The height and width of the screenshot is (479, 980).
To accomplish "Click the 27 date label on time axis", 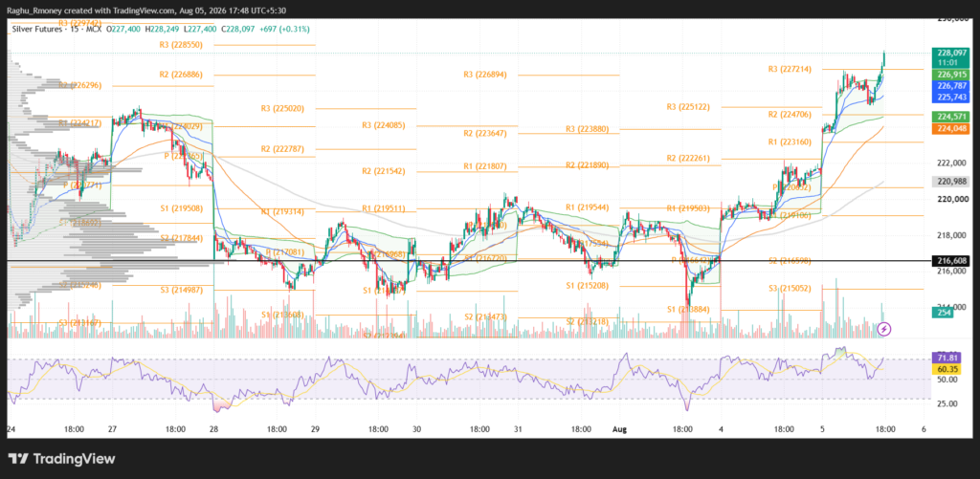I will (x=113, y=429).
